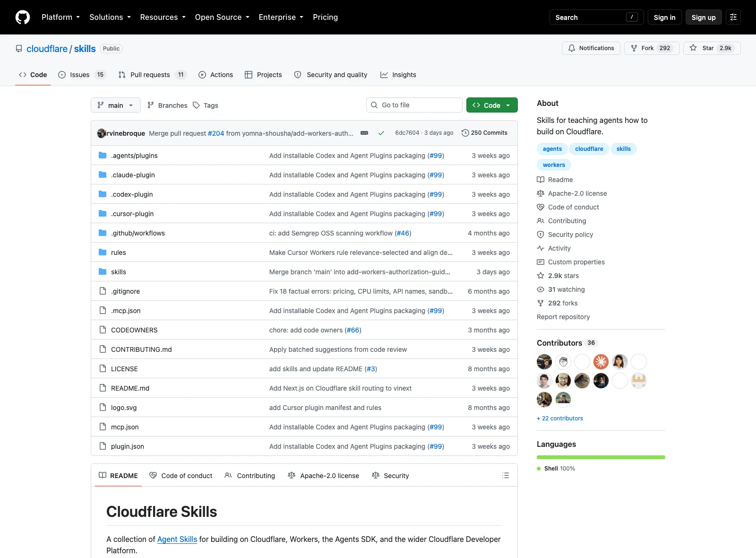Image resolution: width=756 pixels, height=558 pixels.
Task: Click the Notifications bell button
Action: [591, 48]
